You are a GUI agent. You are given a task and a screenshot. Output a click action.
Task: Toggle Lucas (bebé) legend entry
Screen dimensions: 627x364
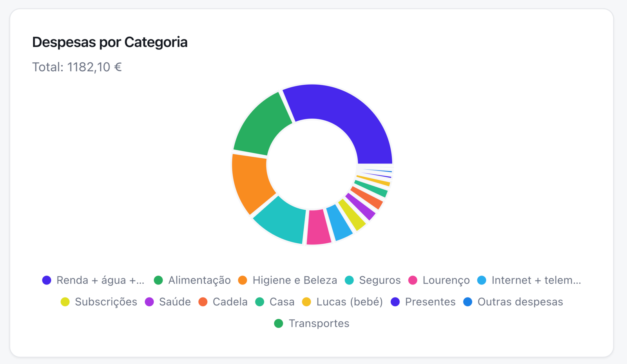342,302
